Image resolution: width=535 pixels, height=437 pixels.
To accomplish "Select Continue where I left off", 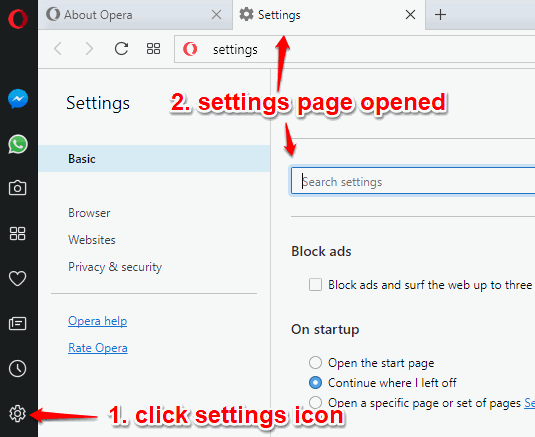I will pos(315,382).
